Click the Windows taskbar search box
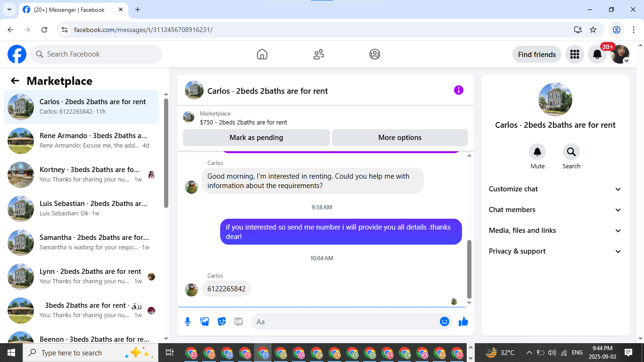644x362 pixels. pyautogui.click(x=90, y=353)
